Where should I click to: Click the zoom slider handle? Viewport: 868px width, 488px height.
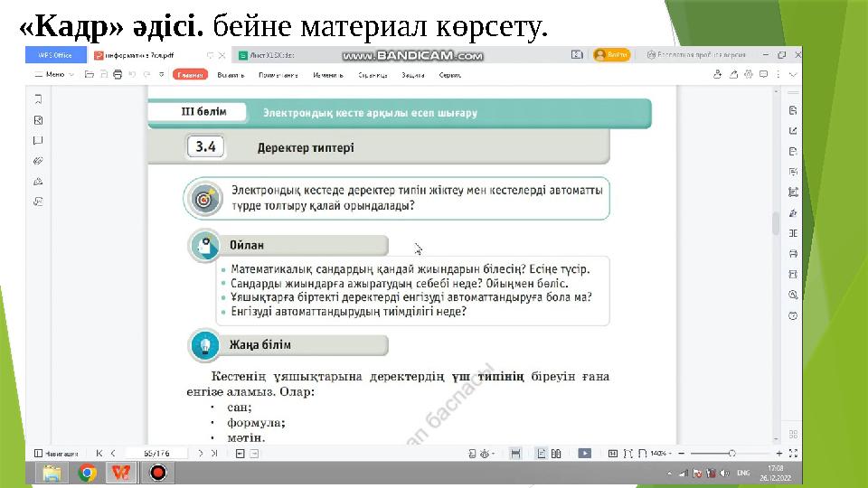(x=731, y=453)
